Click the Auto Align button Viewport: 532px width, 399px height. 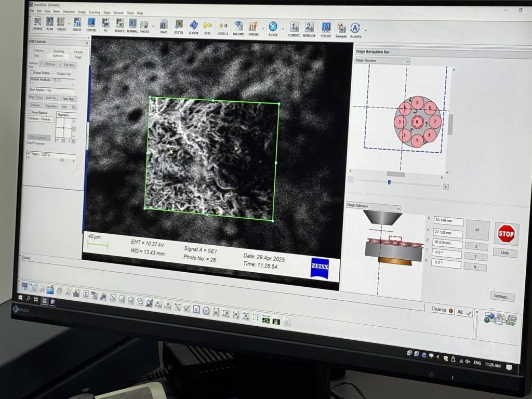click(x=69, y=99)
